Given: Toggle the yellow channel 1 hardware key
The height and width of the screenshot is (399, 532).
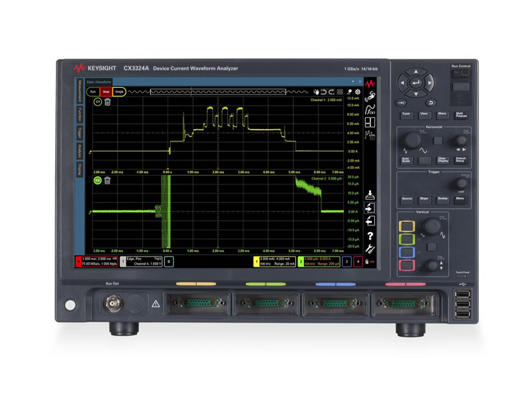Looking at the screenshot, I should tap(407, 226).
